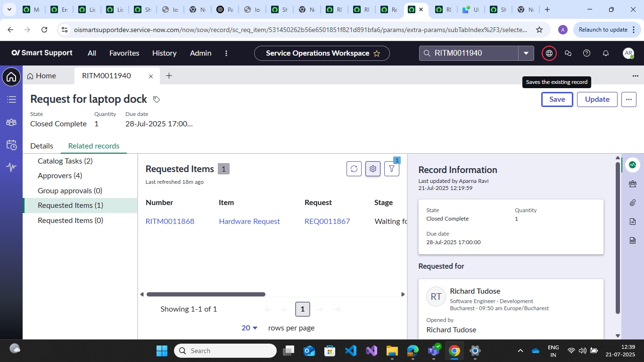Switch to the Details tab
Image resolution: width=644 pixels, height=362 pixels.
tap(41, 146)
